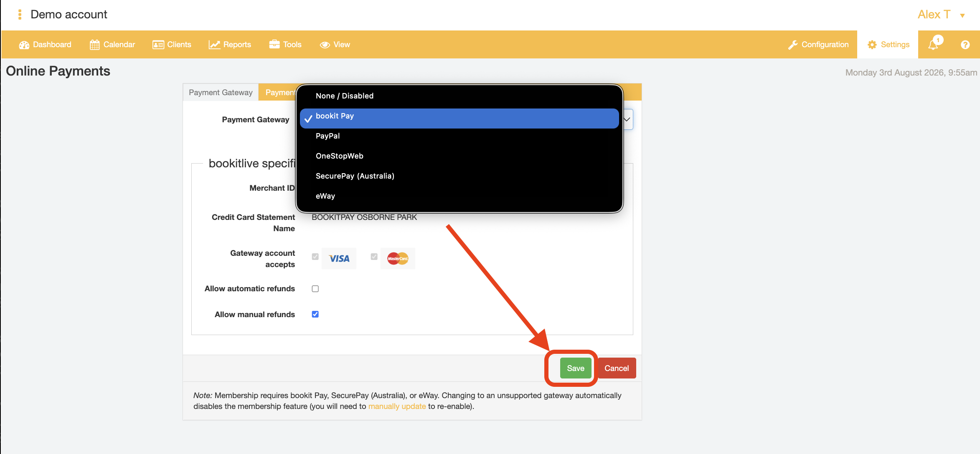Open the Settings tab in top bar
The image size is (980, 454).
click(888, 45)
